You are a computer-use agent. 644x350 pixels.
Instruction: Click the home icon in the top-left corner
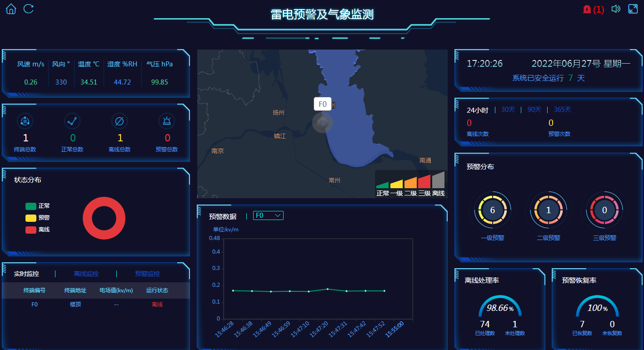[x=10, y=9]
